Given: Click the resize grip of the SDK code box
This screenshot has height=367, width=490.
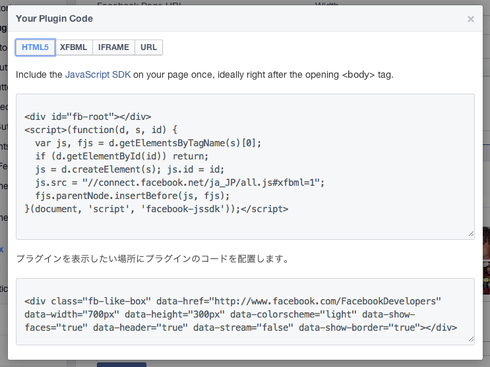Looking at the screenshot, I should (x=471, y=234).
